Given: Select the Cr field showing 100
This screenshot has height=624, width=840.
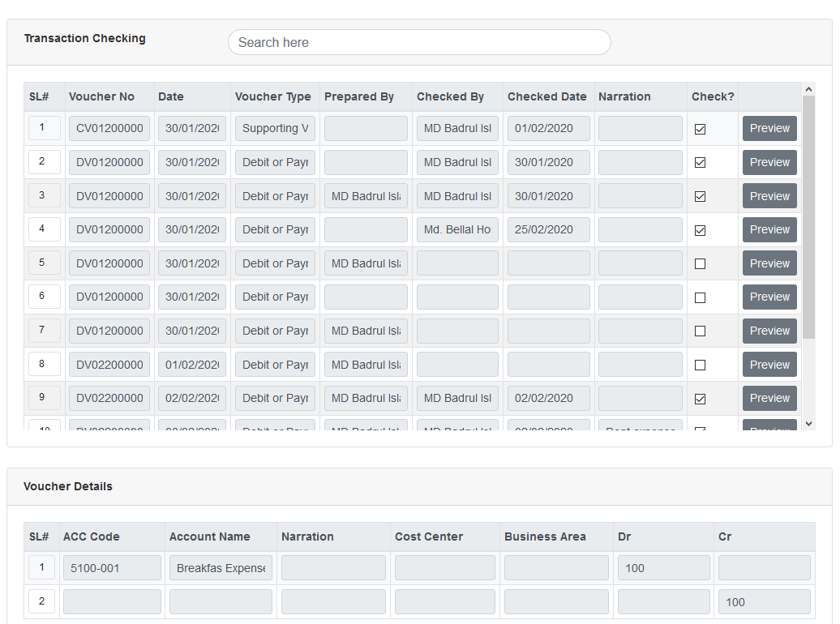Looking at the screenshot, I should (764, 601).
